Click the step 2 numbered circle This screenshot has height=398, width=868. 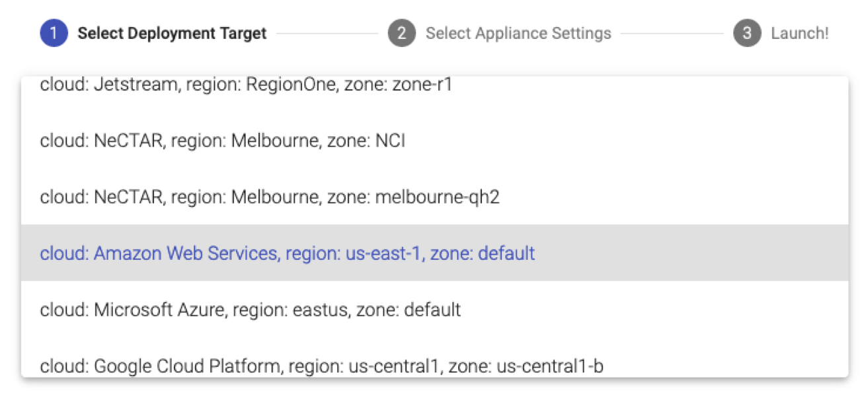click(401, 33)
